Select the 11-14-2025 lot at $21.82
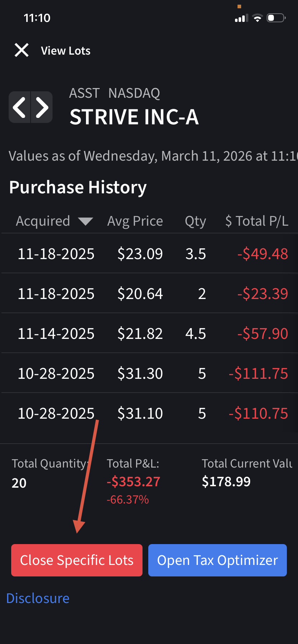Viewport: 298px width, 644px height. [x=149, y=333]
